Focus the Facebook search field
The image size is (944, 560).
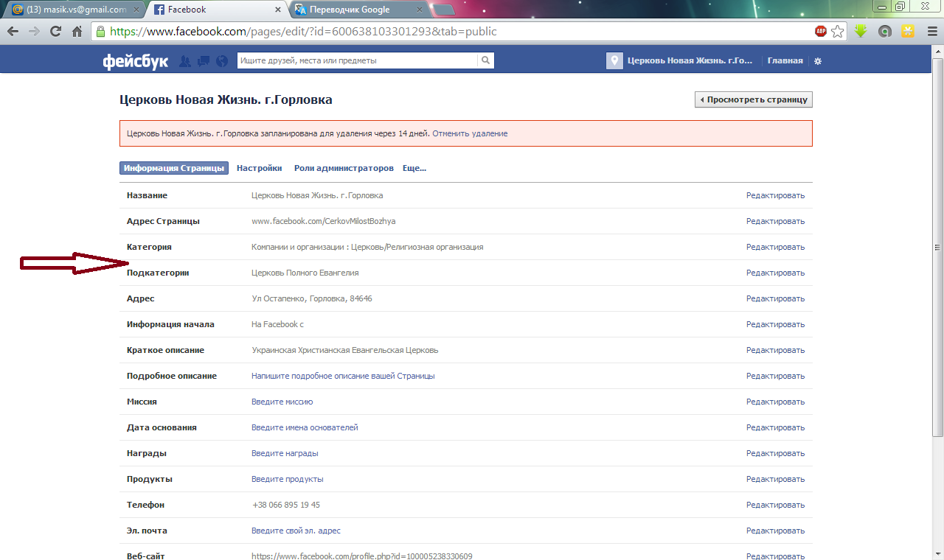(x=357, y=60)
